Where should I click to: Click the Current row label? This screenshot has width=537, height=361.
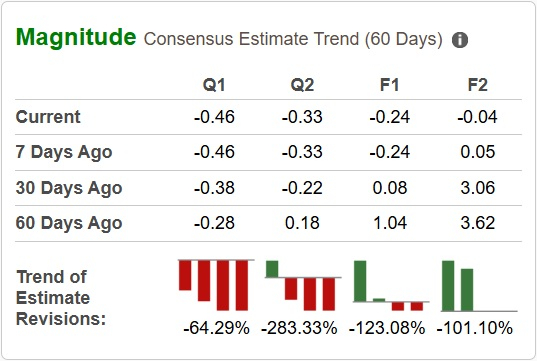click(x=48, y=117)
